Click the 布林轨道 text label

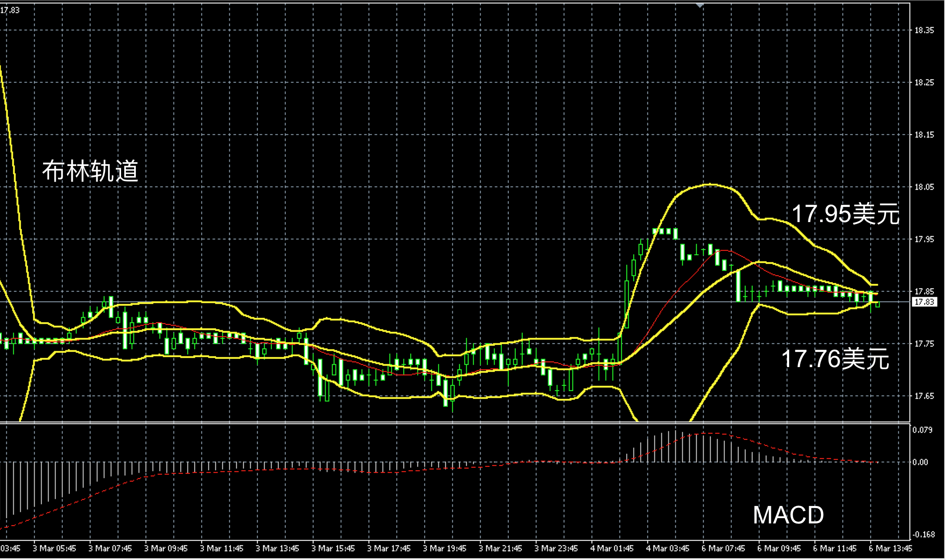pyautogui.click(x=90, y=171)
